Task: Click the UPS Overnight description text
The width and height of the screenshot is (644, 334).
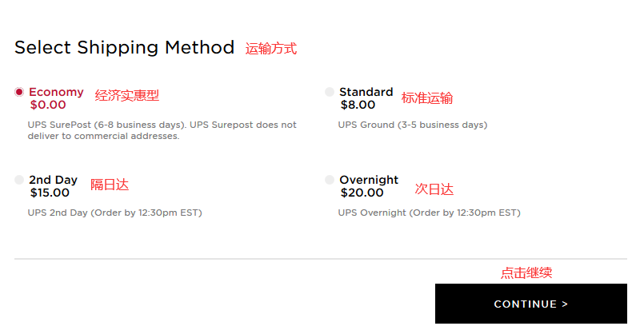Action: [x=429, y=213]
